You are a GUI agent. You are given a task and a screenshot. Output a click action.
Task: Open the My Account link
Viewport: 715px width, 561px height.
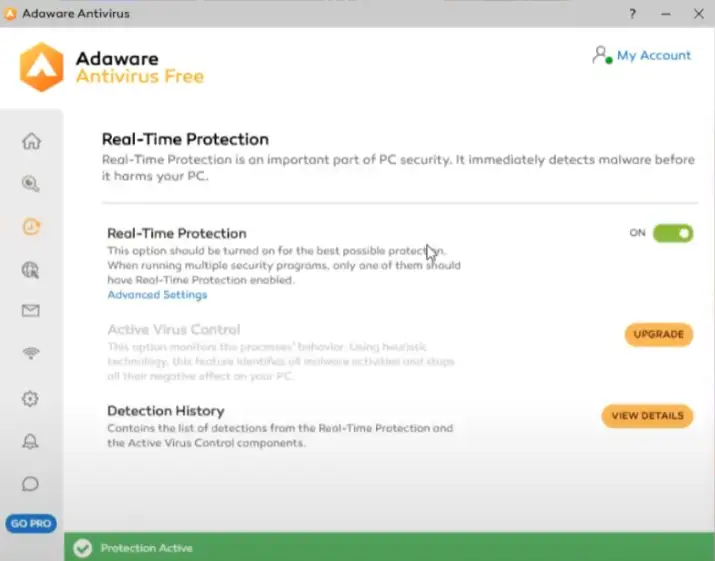pyautogui.click(x=654, y=55)
